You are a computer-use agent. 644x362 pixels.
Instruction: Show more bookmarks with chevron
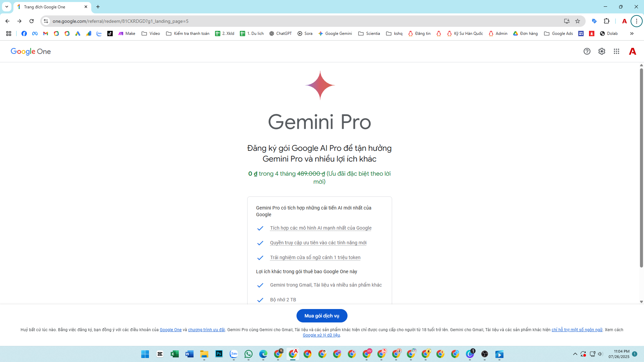(x=632, y=34)
